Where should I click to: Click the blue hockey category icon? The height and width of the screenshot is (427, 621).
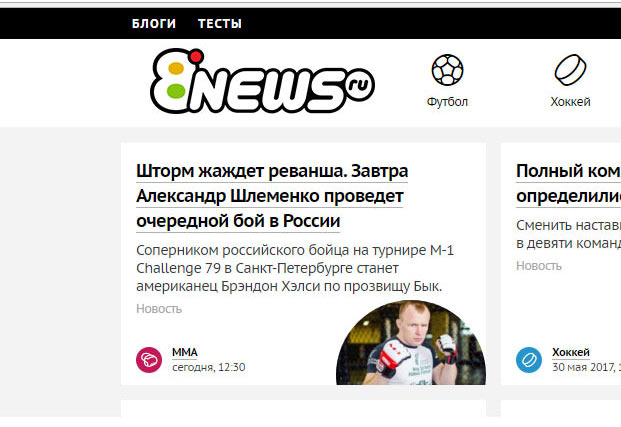tap(529, 360)
